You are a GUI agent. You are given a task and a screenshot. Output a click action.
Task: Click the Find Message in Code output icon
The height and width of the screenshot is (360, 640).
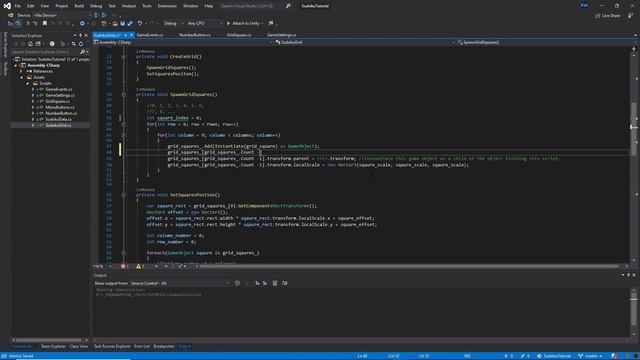(237, 283)
